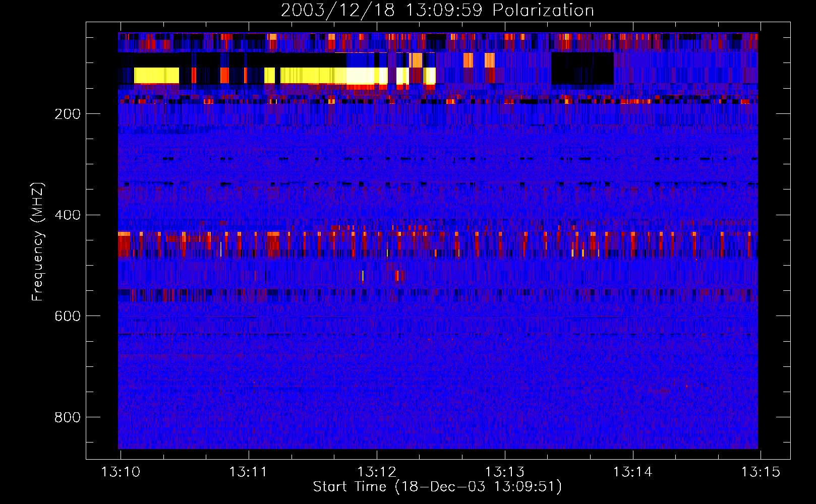The image size is (816, 504).
Task: Click the bright white burst near 13:12
Action: (x=367, y=76)
